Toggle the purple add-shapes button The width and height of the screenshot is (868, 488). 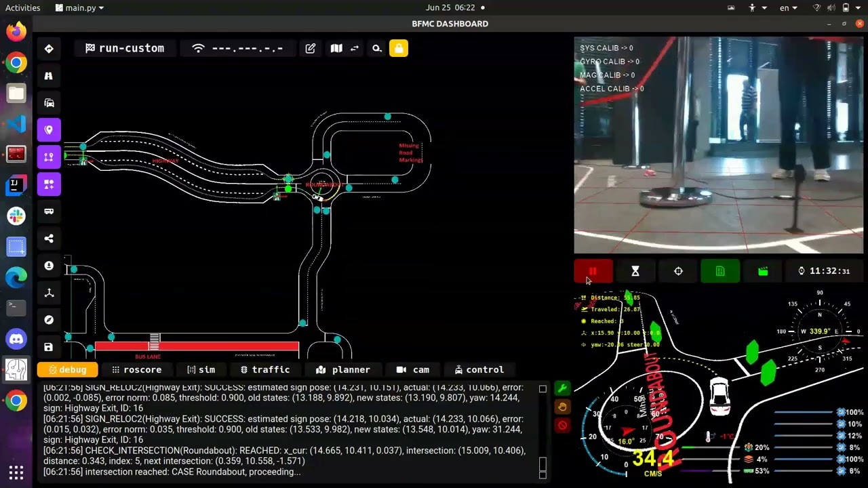(49, 184)
